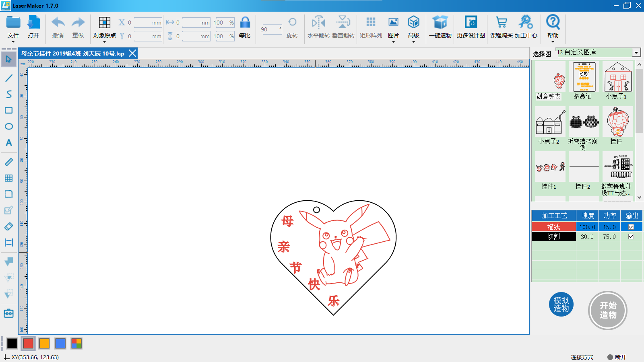Viewport: 644px width, 362px height.
Task: Expand the 高级 dropdown arrow
Action: 413,42
